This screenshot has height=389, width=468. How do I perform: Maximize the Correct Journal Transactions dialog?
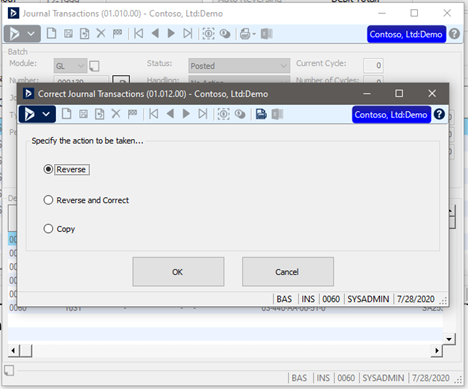[x=399, y=94]
